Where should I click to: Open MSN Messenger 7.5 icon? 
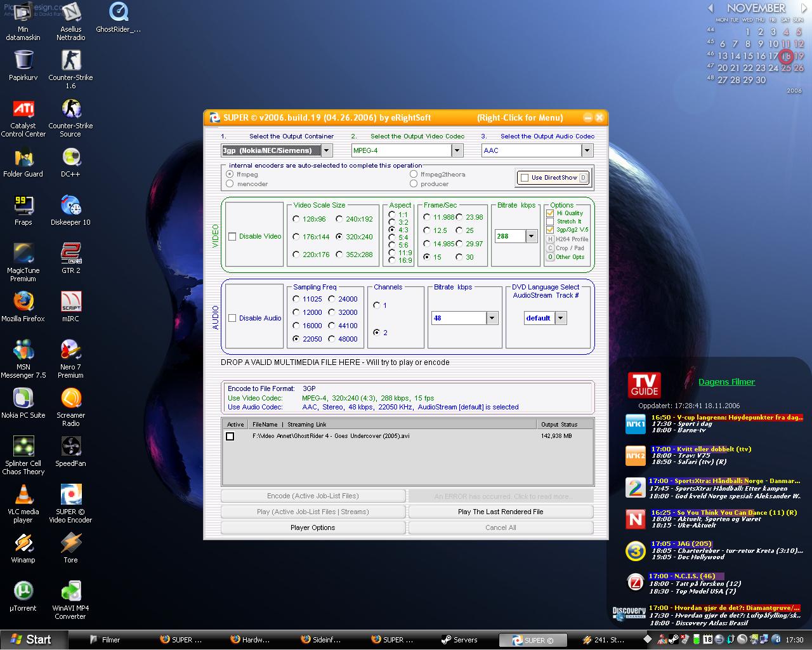pos(23,359)
